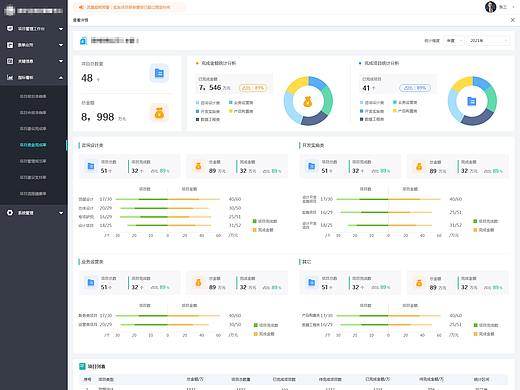Viewport: 520px width, 390px height.
Task: Close the current page tab with the X
Action: point(513,20)
